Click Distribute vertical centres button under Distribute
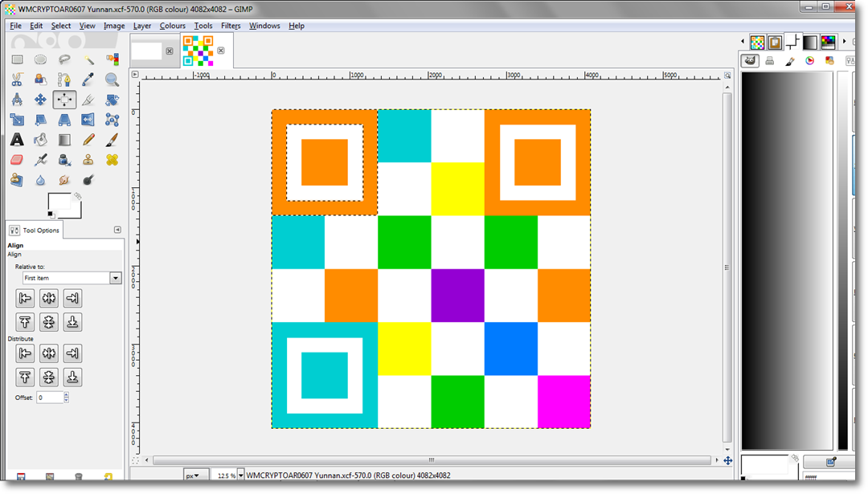This screenshot has height=494, width=868. (49, 378)
